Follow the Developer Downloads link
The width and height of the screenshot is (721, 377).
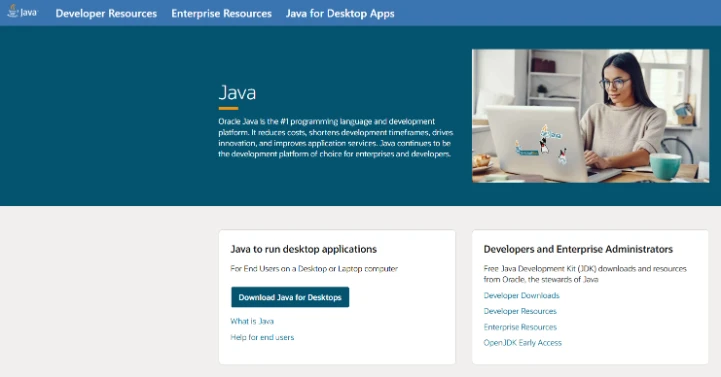tap(521, 296)
